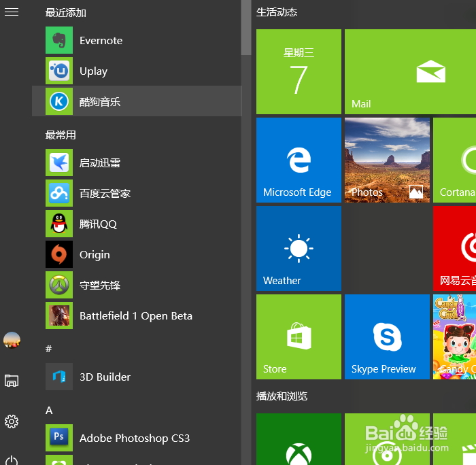This screenshot has width=476, height=465.
Task: Open the calendar tile showing 星期三 7
Action: pyautogui.click(x=299, y=71)
